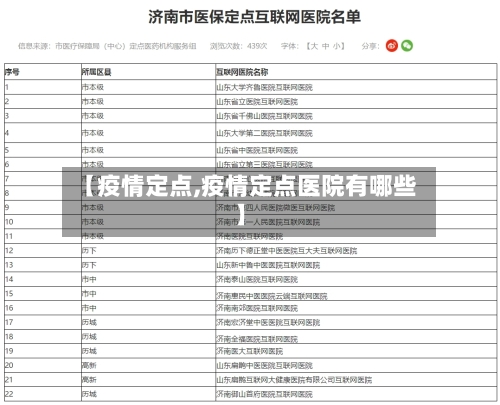Image resolution: width=500 pixels, height=405 pixels.
Task: Click row number 19 in 序号 column
Action: click(x=9, y=351)
